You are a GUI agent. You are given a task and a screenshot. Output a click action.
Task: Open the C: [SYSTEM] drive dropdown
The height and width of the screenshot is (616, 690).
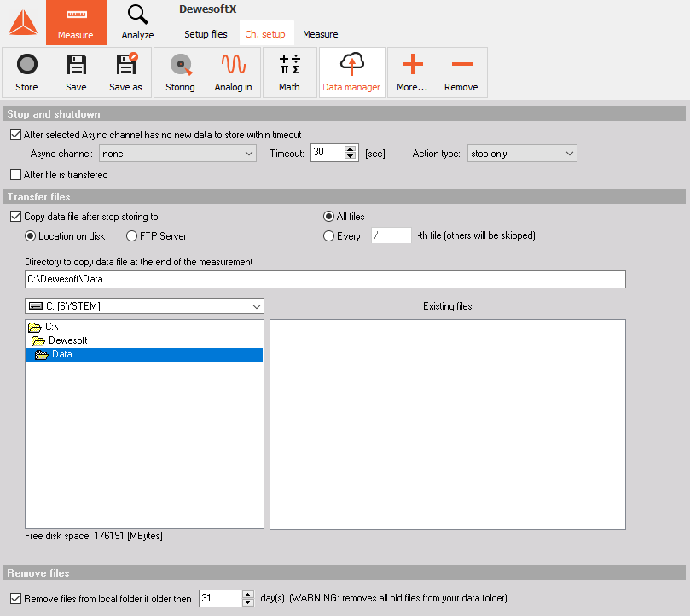pos(144,306)
